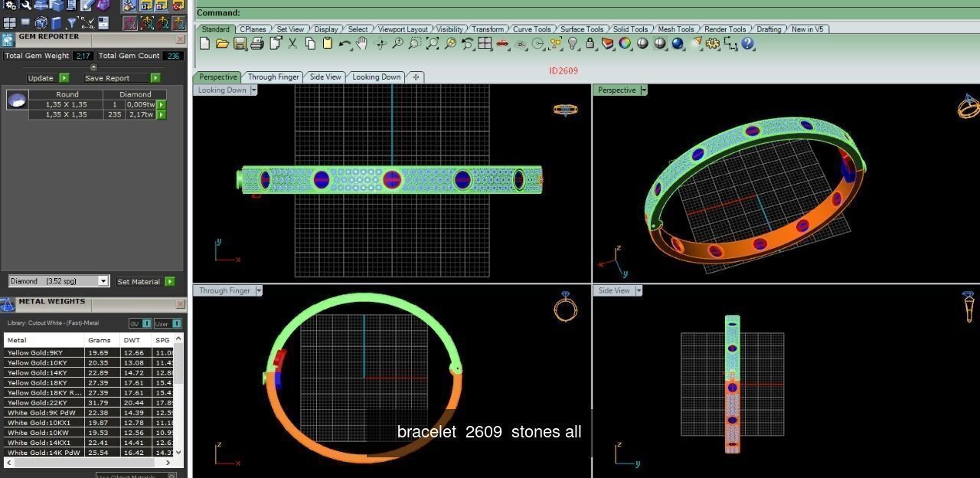Select the Pan hand tool
This screenshot has height=478, width=980.
point(361,44)
